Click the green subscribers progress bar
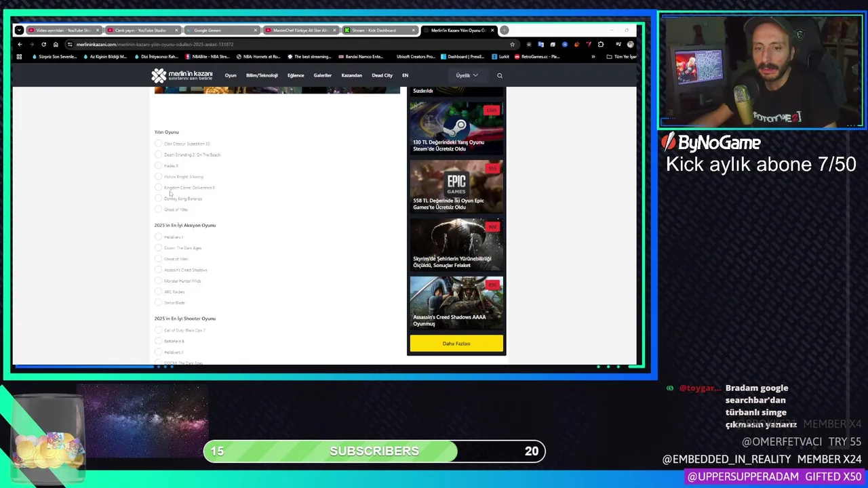Screen dimensions: 868x488 tap(374, 451)
